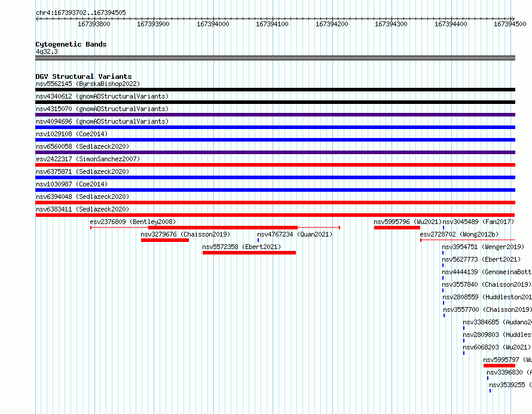Open nsv6068203 (Wu2021) label

click(497, 347)
